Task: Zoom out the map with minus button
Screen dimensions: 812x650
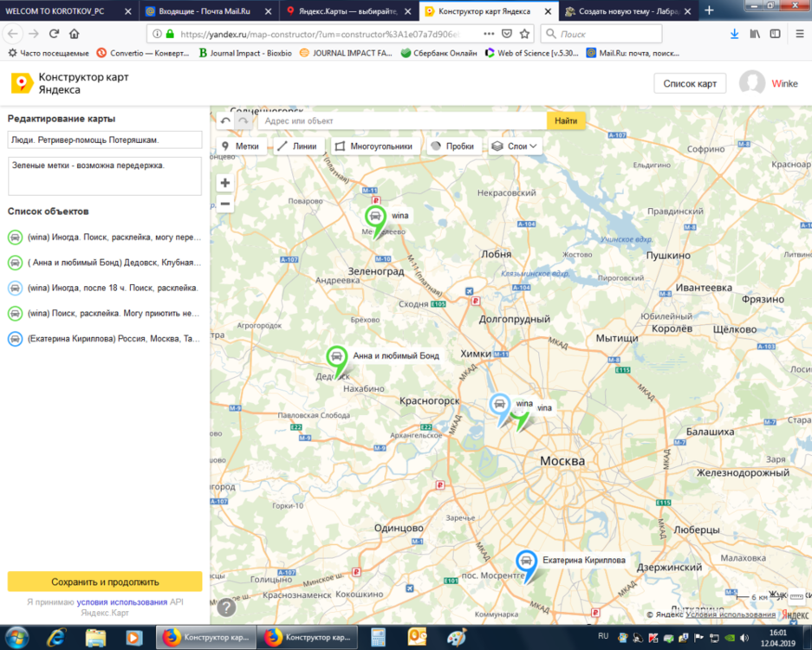Action: [225, 204]
